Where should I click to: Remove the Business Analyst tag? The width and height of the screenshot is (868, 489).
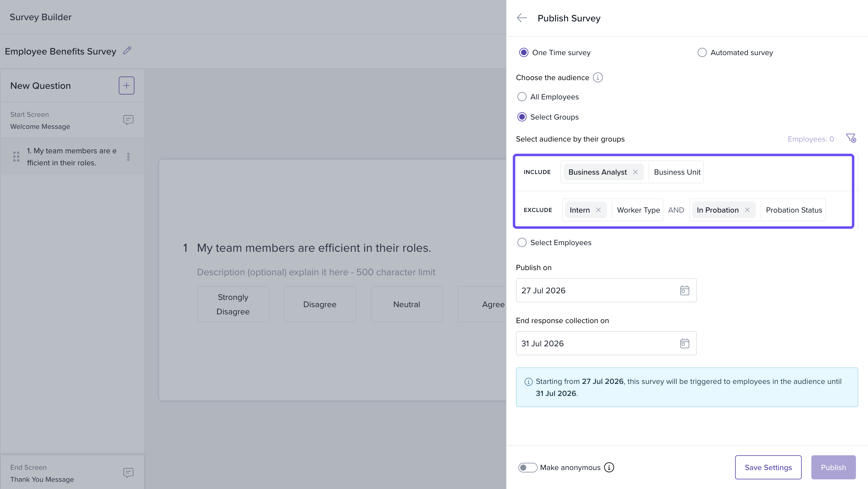tap(635, 172)
